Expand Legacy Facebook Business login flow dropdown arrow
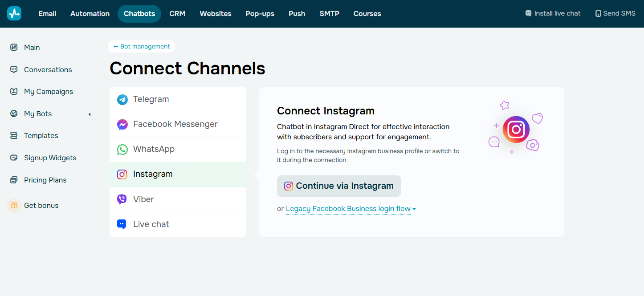This screenshot has width=644, height=296. (414, 209)
